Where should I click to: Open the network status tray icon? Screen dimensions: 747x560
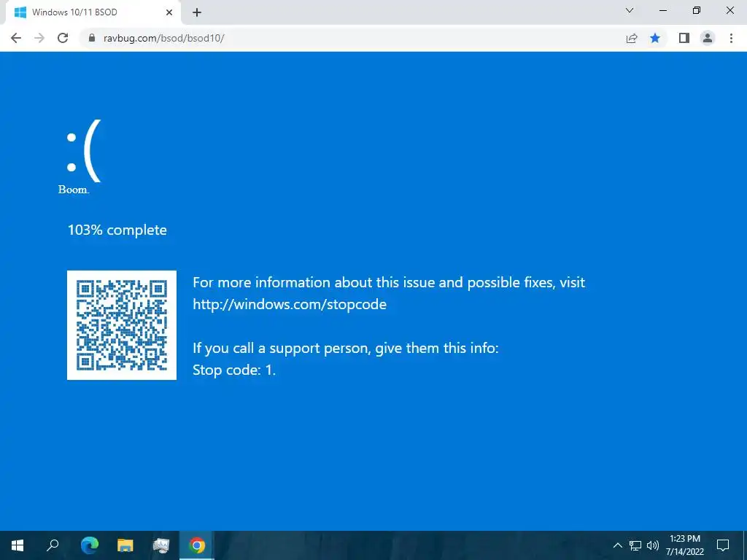[635, 545]
